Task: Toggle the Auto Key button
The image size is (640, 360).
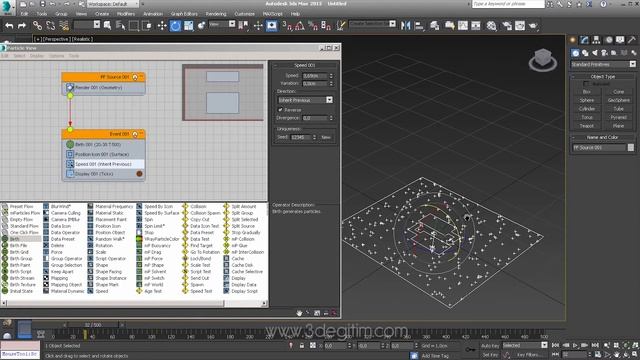Action: pos(490,346)
